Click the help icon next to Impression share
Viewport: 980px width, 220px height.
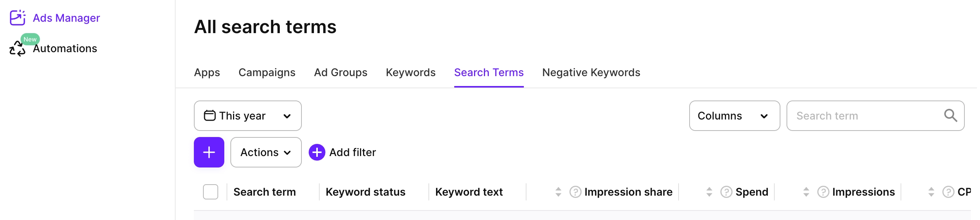pos(575,192)
